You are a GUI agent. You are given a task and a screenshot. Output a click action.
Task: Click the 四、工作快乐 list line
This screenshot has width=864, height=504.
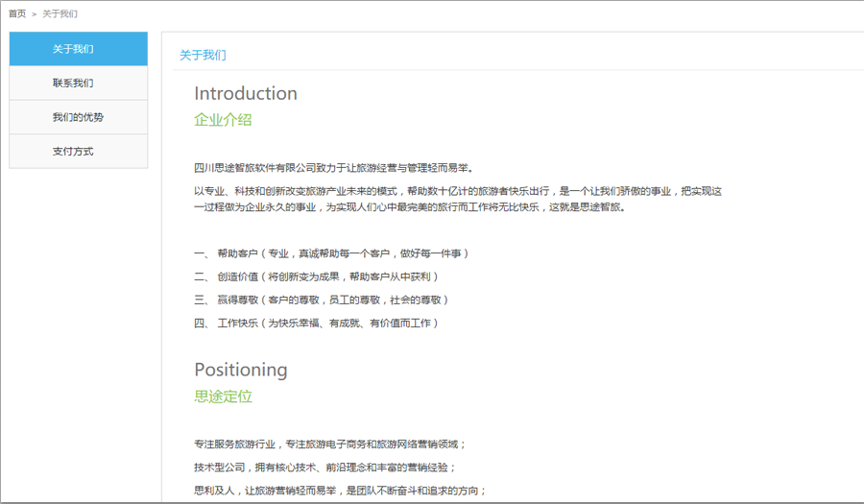(316, 323)
